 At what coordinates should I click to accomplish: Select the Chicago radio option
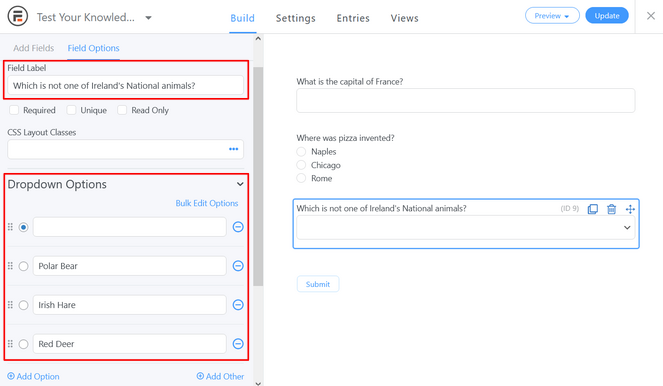point(301,165)
